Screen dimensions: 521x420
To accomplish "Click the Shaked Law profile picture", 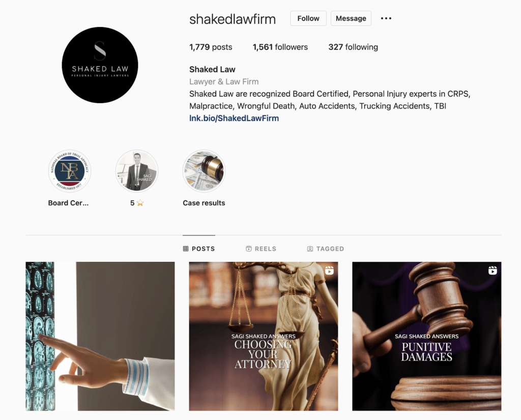I will point(100,65).
